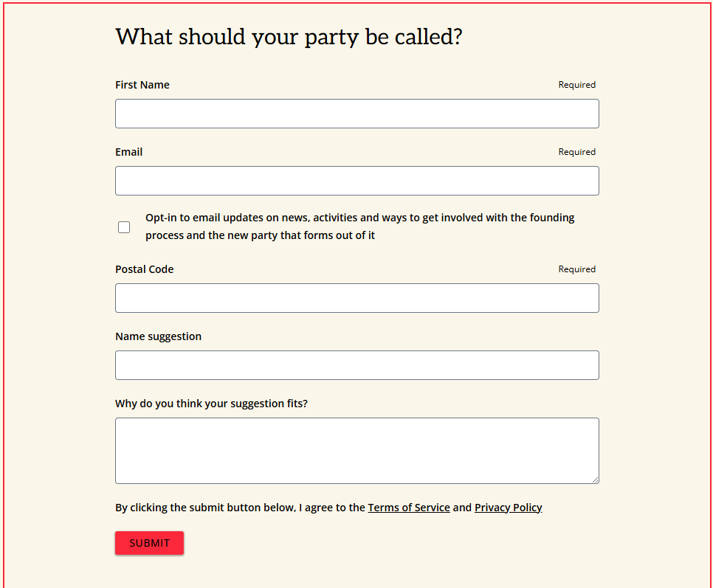
Task: Focus the Email input box
Action: coord(356,181)
